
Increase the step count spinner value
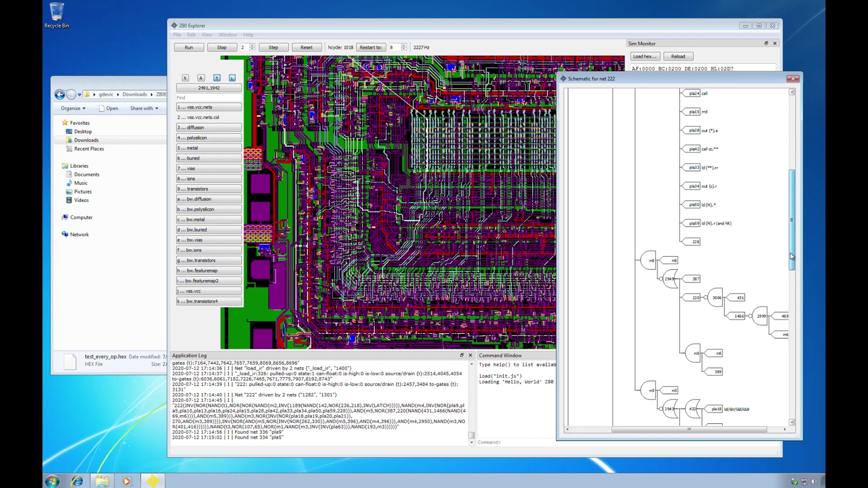(x=252, y=46)
